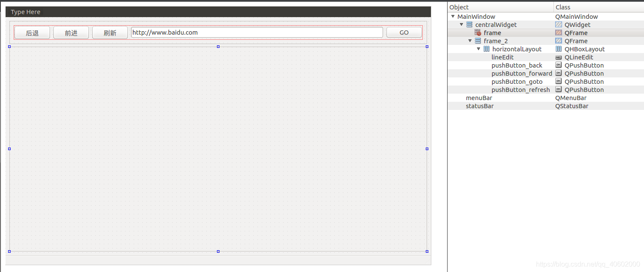Click the QWidget icon beside centralWidget
Viewport: 644px width, 272px height.
(558, 24)
